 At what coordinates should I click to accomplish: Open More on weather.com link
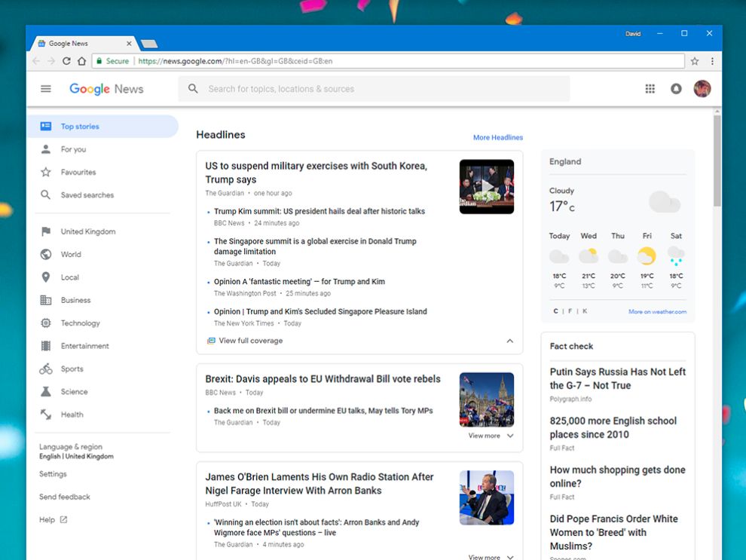coord(657,311)
